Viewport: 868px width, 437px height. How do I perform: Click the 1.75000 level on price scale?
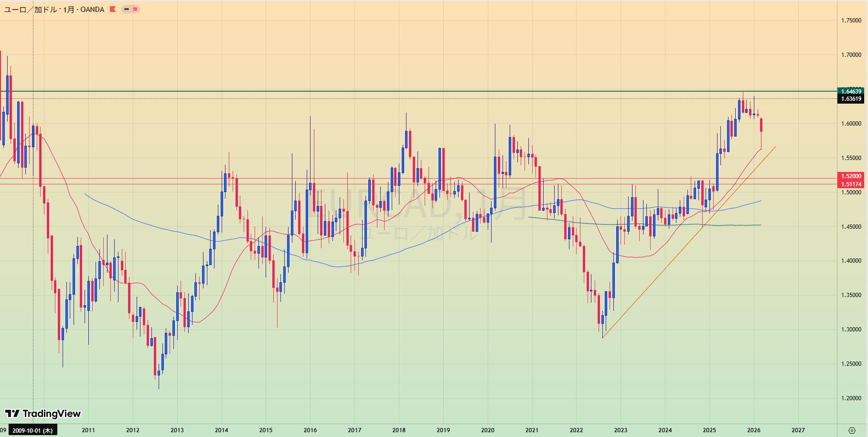click(851, 21)
